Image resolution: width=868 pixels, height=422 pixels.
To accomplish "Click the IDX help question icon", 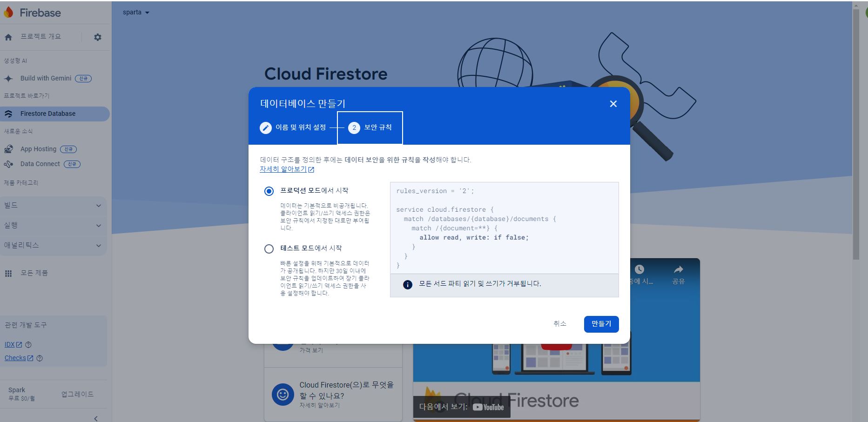I will click(x=28, y=345).
